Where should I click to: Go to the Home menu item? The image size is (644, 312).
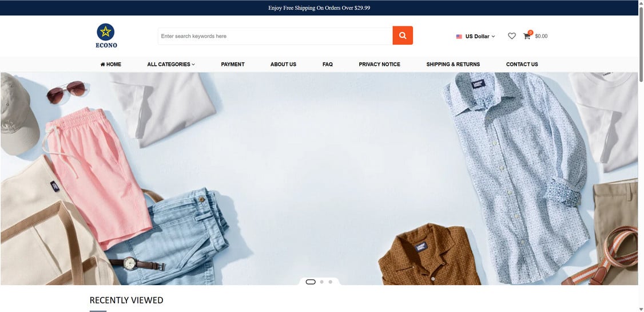click(x=111, y=64)
